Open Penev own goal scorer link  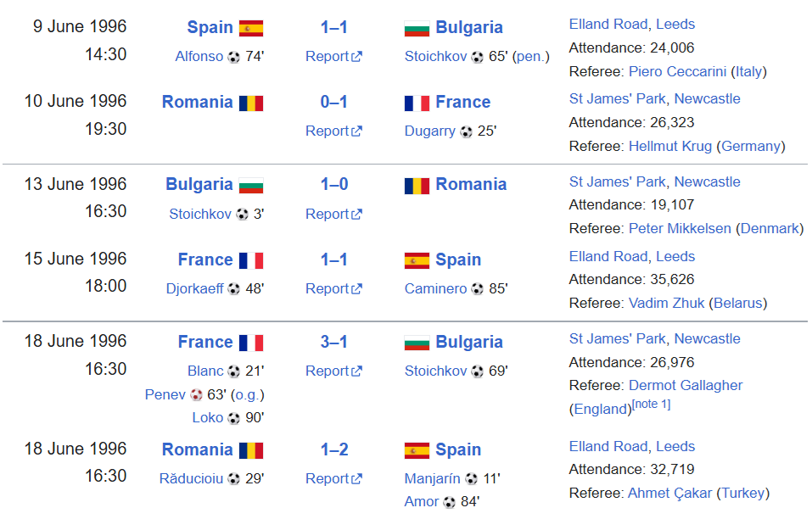pos(165,394)
